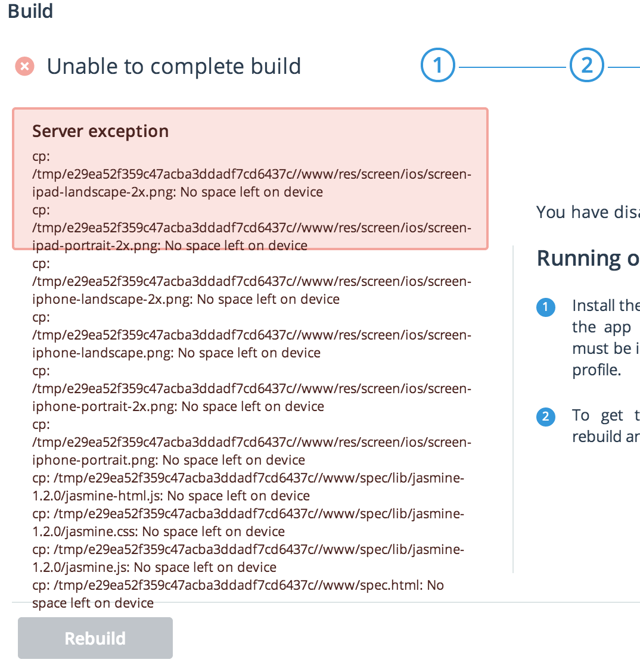This screenshot has height=672, width=640.
Task: Click the screen-iphone-landscape-2x.png error line
Action: [186, 299]
